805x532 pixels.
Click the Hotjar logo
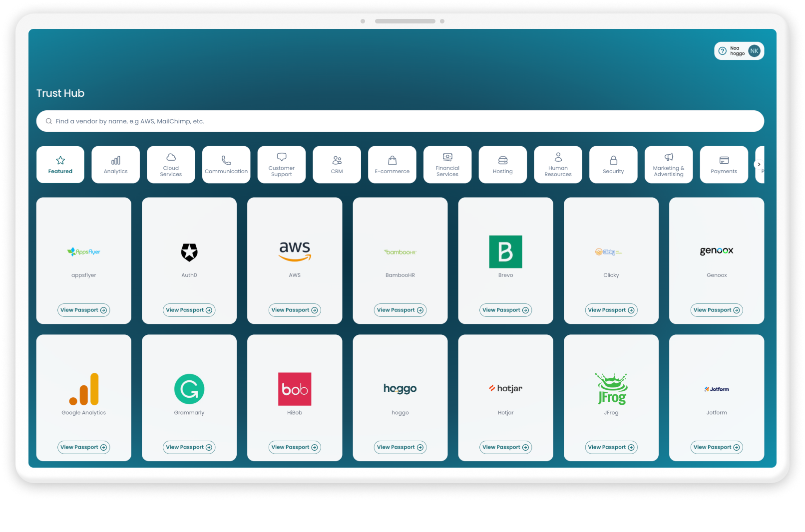click(x=505, y=388)
